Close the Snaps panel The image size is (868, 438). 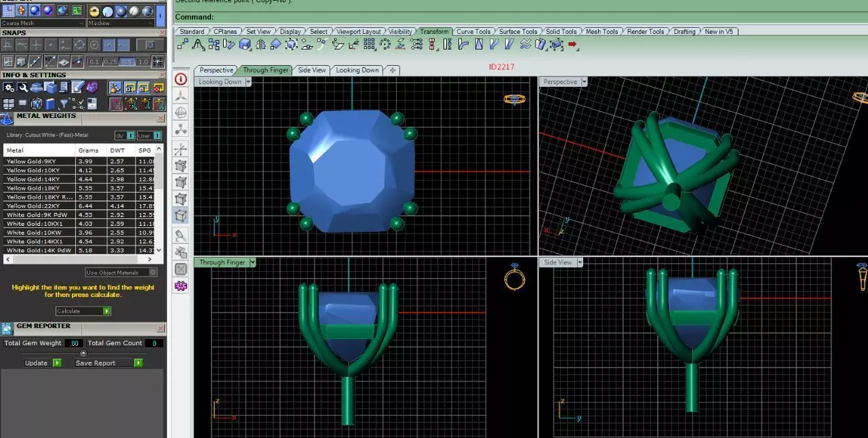pos(162,33)
